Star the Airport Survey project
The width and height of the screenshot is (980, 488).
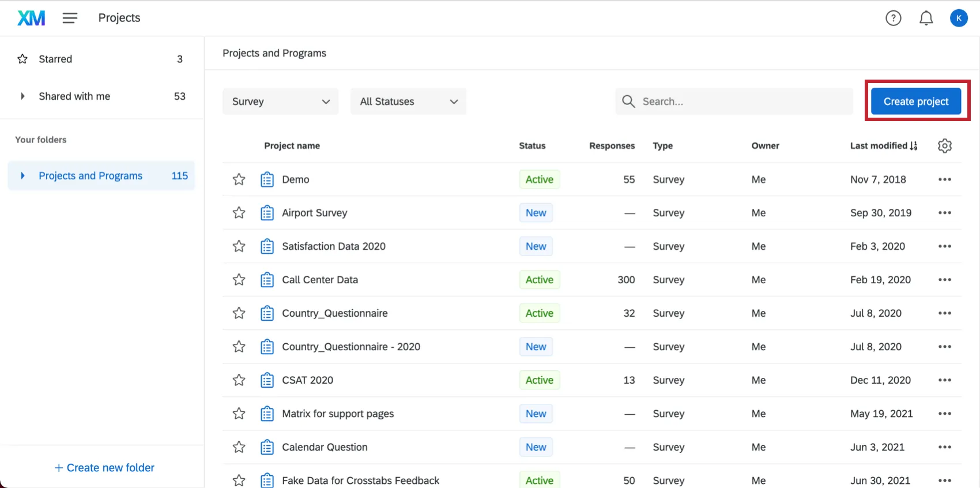point(239,213)
